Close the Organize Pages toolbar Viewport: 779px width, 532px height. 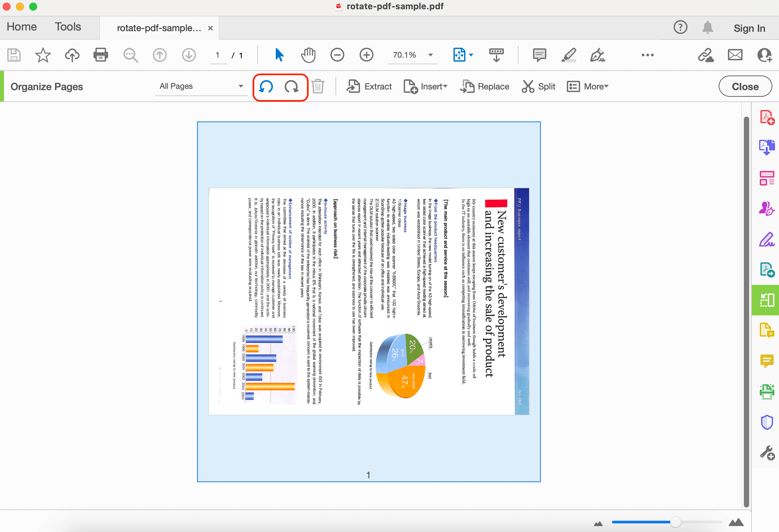tap(745, 86)
